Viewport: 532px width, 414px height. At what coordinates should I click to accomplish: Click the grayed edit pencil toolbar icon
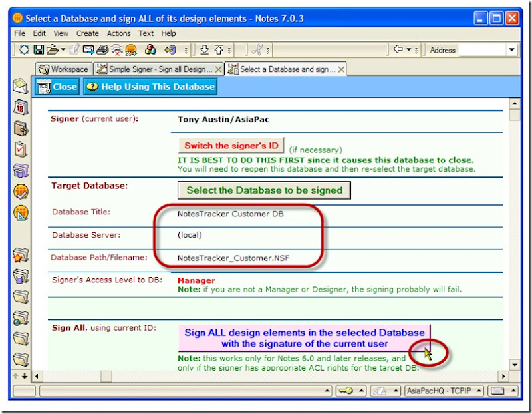click(x=74, y=50)
